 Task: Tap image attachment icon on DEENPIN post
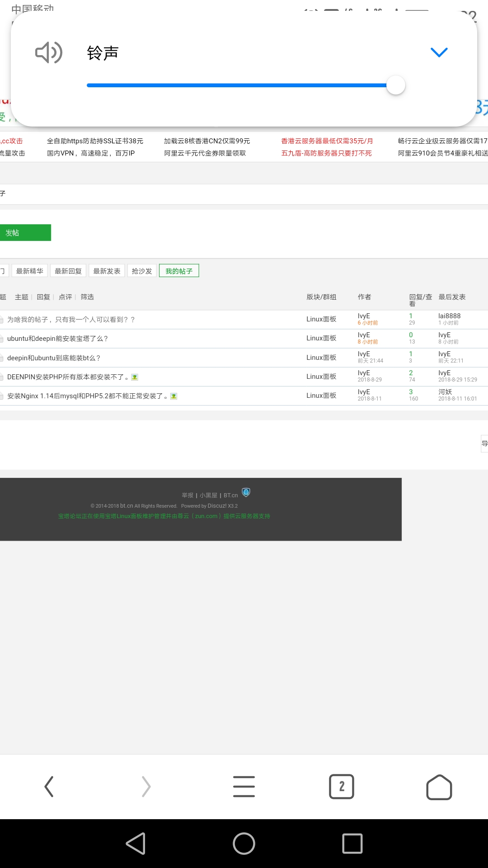coord(135,377)
